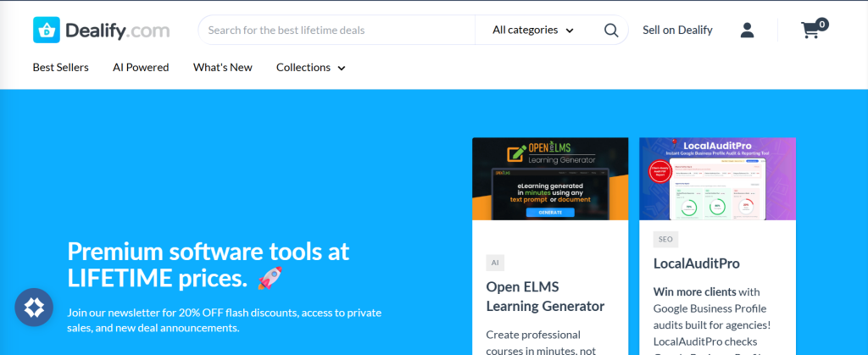This screenshot has width=868, height=355.
Task: Open the LocalAuditPro product image
Action: pos(717,179)
